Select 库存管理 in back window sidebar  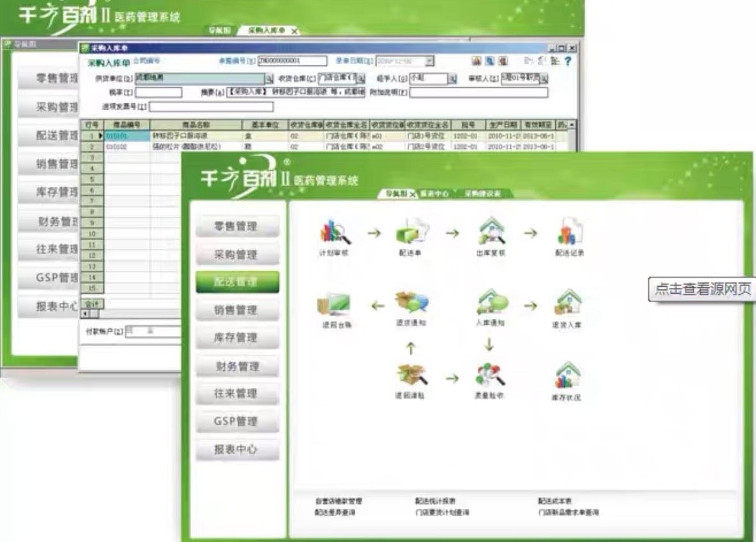[x=48, y=192]
